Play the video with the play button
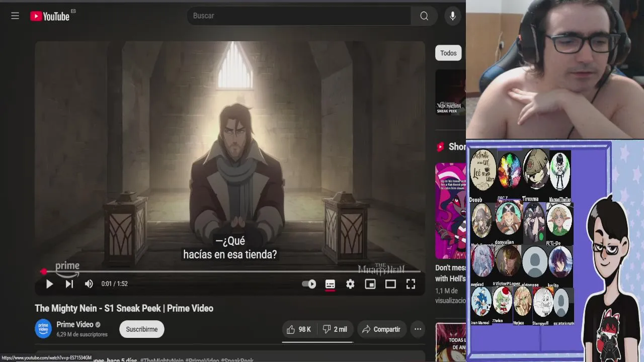This screenshot has height=362, width=644. pos(49,284)
